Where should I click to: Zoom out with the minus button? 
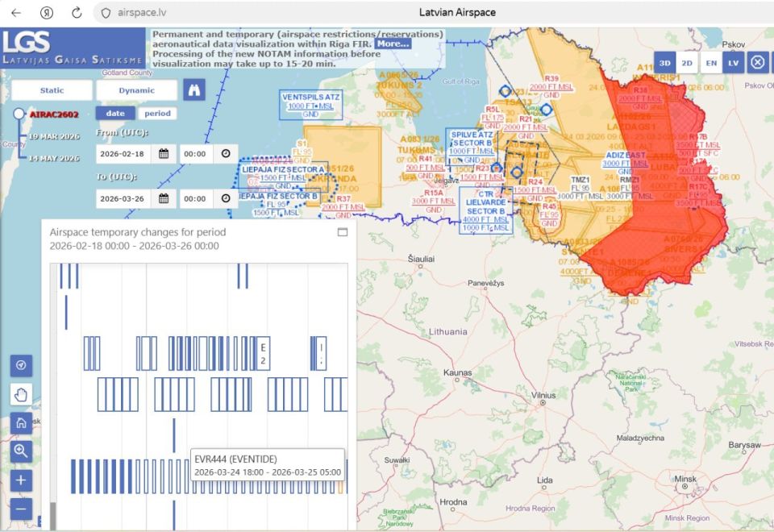pos(21,509)
